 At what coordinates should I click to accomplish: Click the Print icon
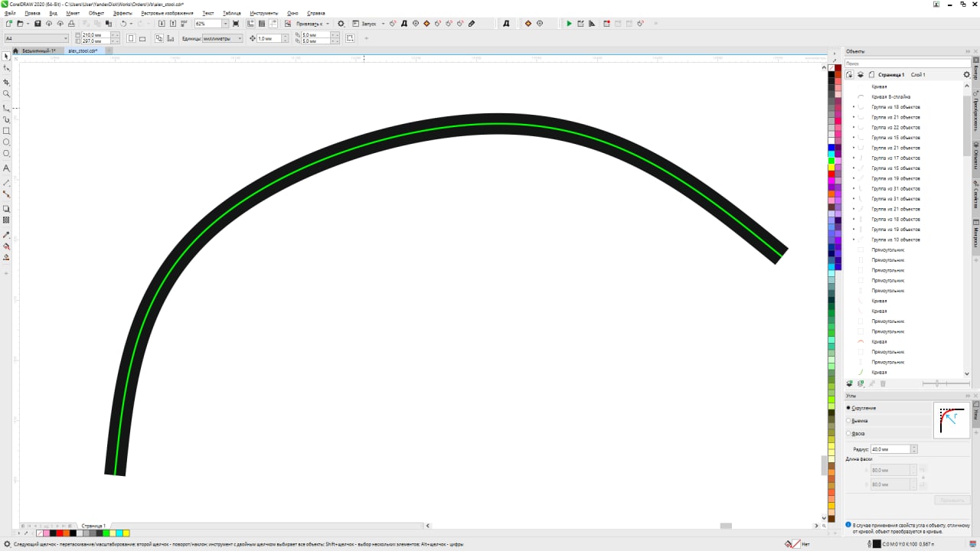coord(70,23)
